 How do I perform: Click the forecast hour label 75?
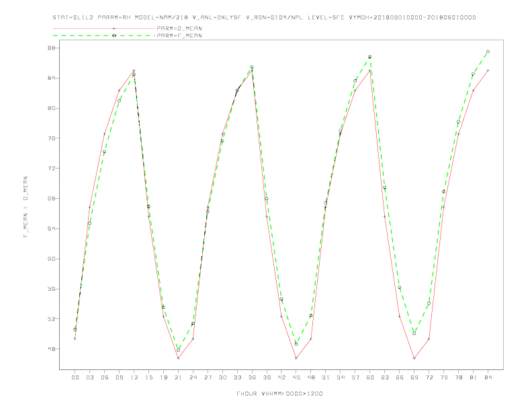click(444, 377)
